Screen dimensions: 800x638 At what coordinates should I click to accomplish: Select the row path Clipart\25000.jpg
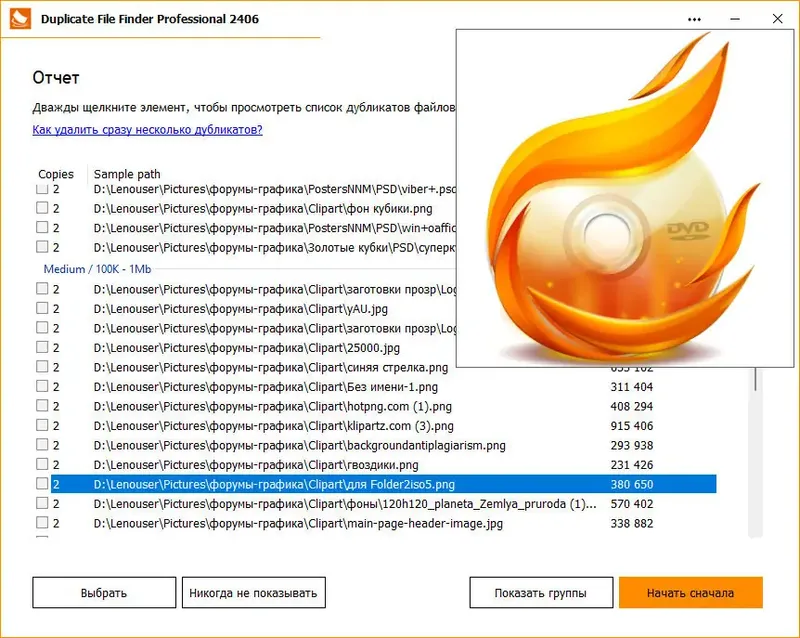(x=246, y=348)
